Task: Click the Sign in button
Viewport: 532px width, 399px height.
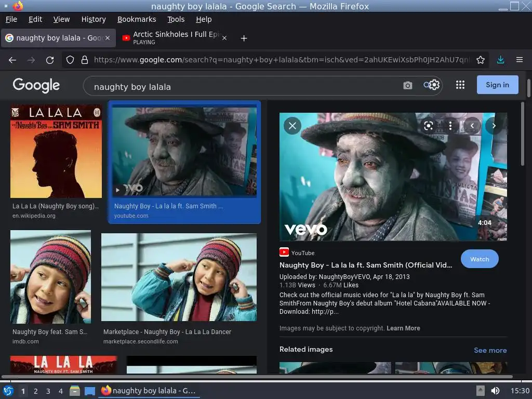Action: pos(497,85)
